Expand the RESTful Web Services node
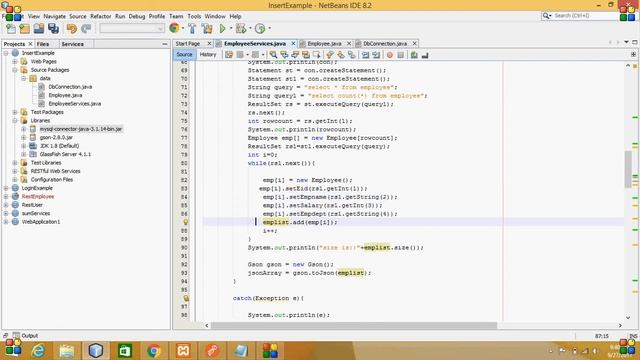This screenshot has width=640, height=360. click(15, 171)
